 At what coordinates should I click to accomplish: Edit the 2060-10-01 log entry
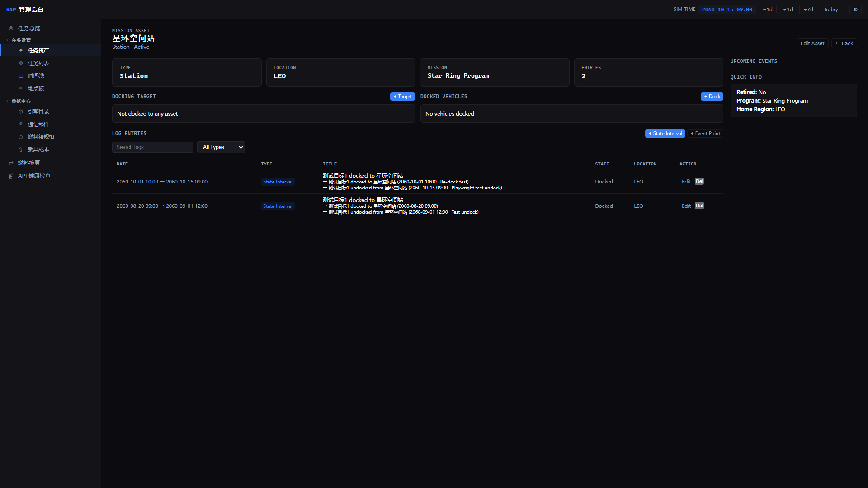pos(686,182)
